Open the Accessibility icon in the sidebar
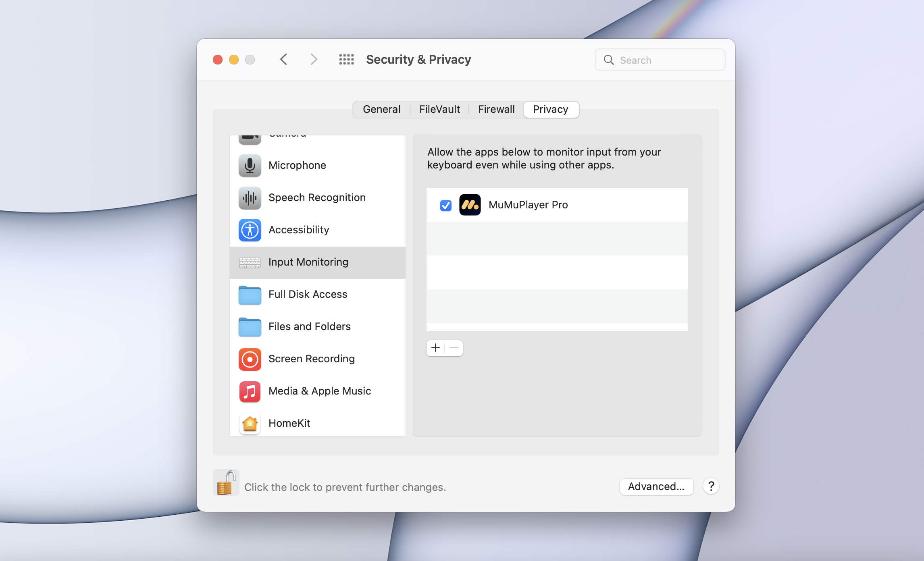 tap(250, 230)
